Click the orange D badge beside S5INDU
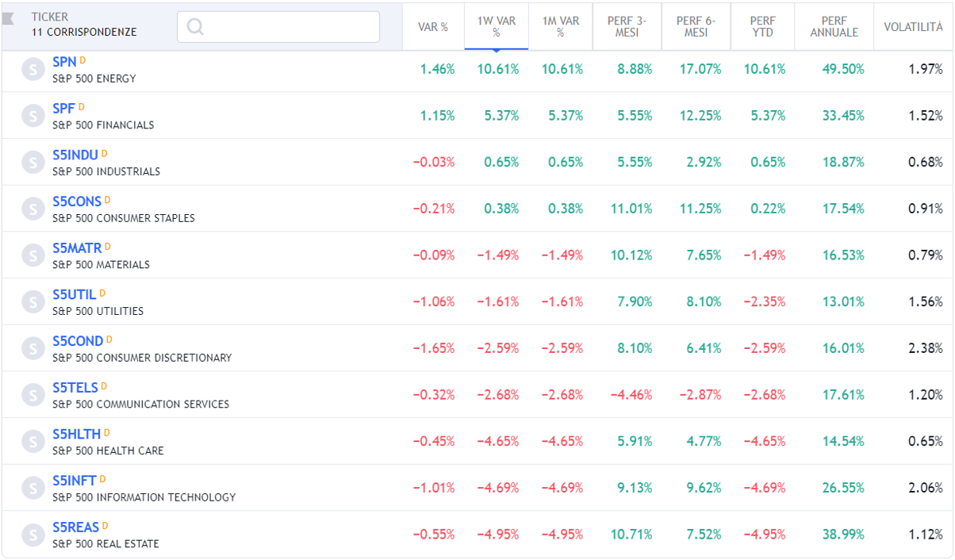 (x=104, y=153)
